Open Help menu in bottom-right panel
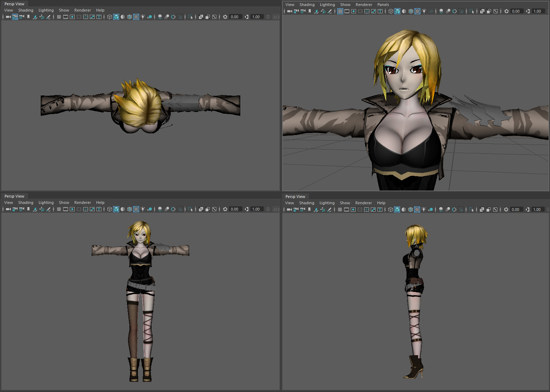Viewport: 550px width, 392px height. point(381,203)
